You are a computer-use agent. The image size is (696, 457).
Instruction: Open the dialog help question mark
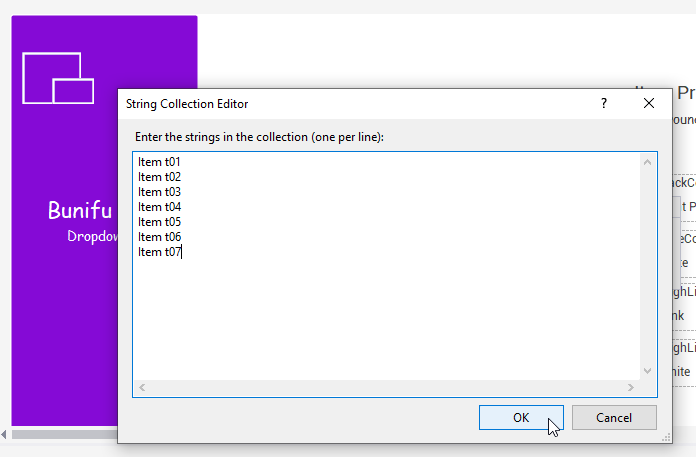coord(604,103)
